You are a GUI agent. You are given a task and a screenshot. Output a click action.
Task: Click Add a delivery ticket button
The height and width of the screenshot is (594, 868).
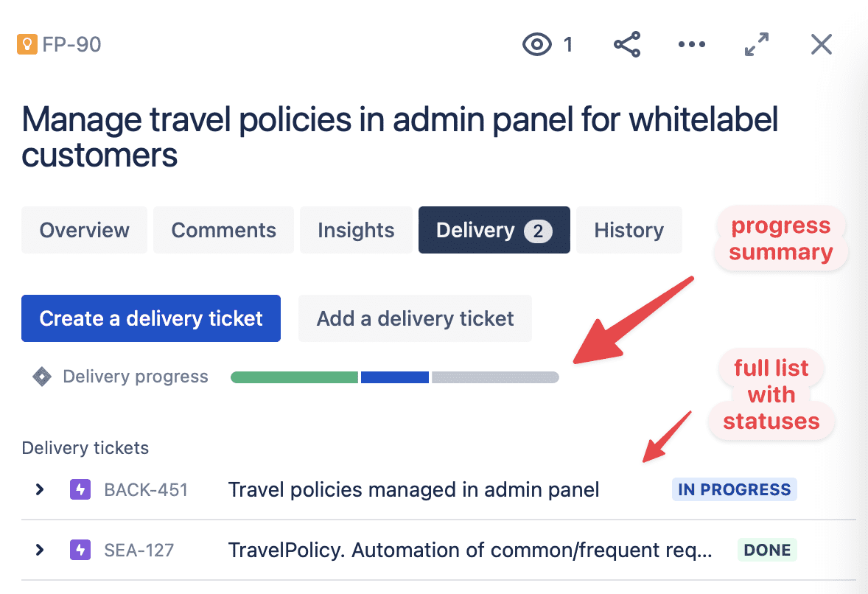point(415,318)
